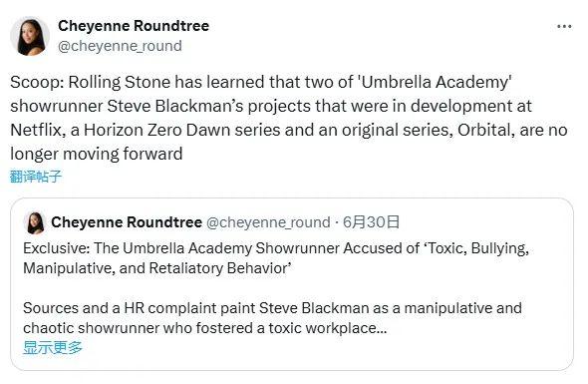Open the small avatar in quoted post
Screen dimensions: 588x384
(35, 222)
